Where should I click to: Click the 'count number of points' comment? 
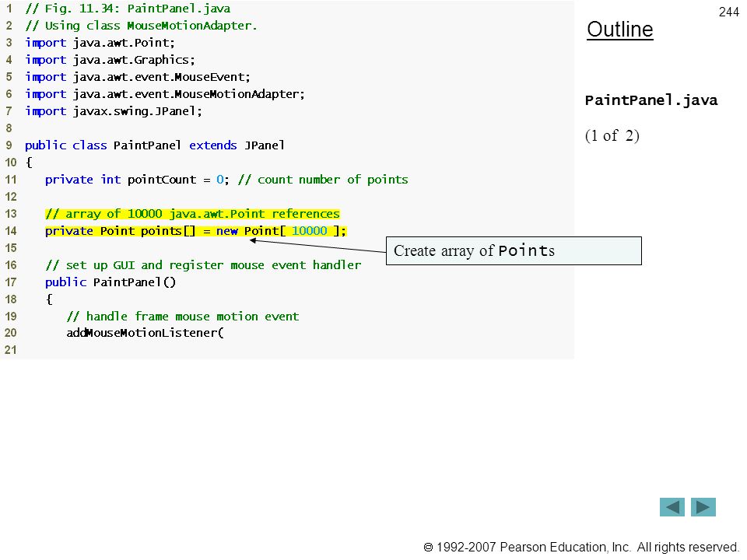(323, 180)
